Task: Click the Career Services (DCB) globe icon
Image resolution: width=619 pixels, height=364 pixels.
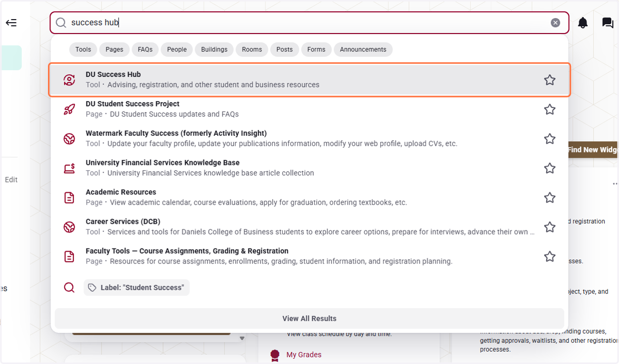Action: (69, 227)
